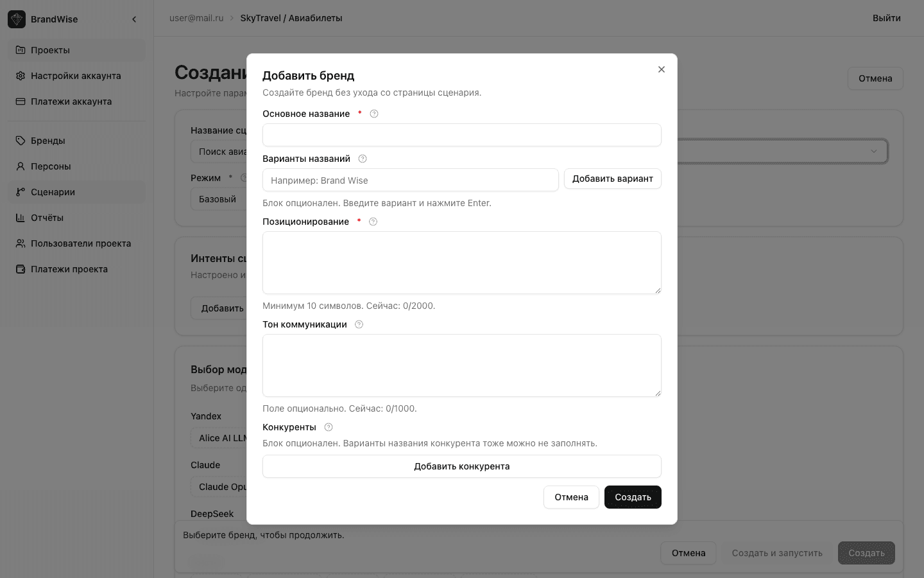Click the BrandWise diamond logo icon
This screenshot has width=924, height=578.
click(x=16, y=19)
